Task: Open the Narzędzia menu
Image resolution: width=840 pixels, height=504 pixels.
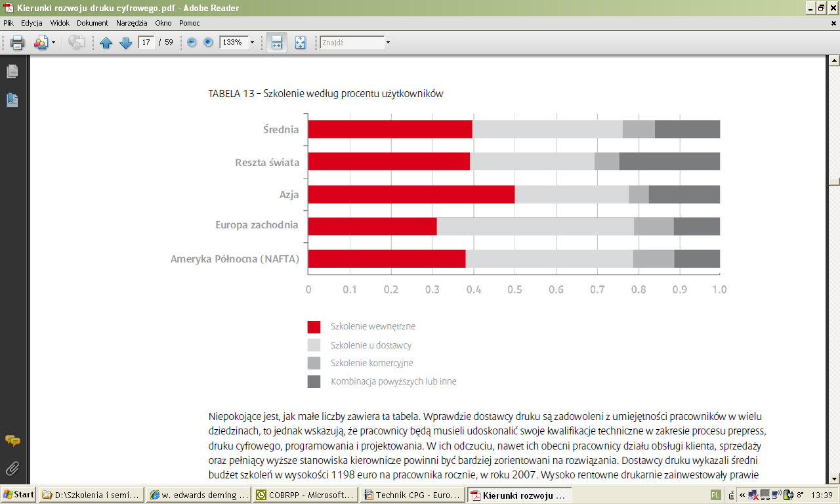Action: [x=132, y=22]
